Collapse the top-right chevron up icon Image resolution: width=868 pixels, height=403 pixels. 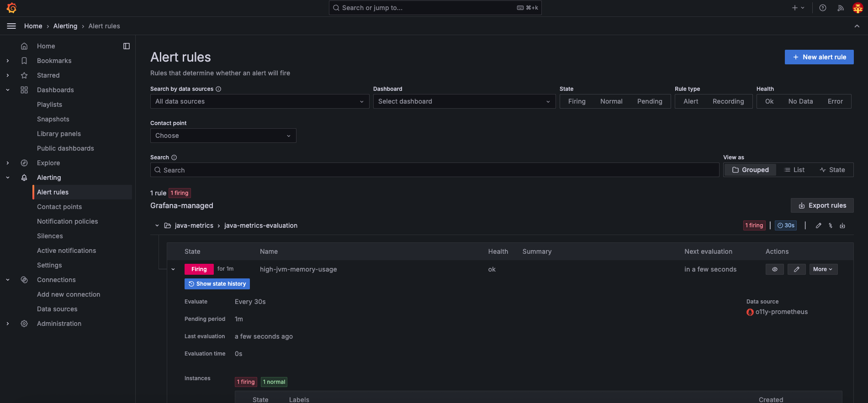(x=857, y=26)
